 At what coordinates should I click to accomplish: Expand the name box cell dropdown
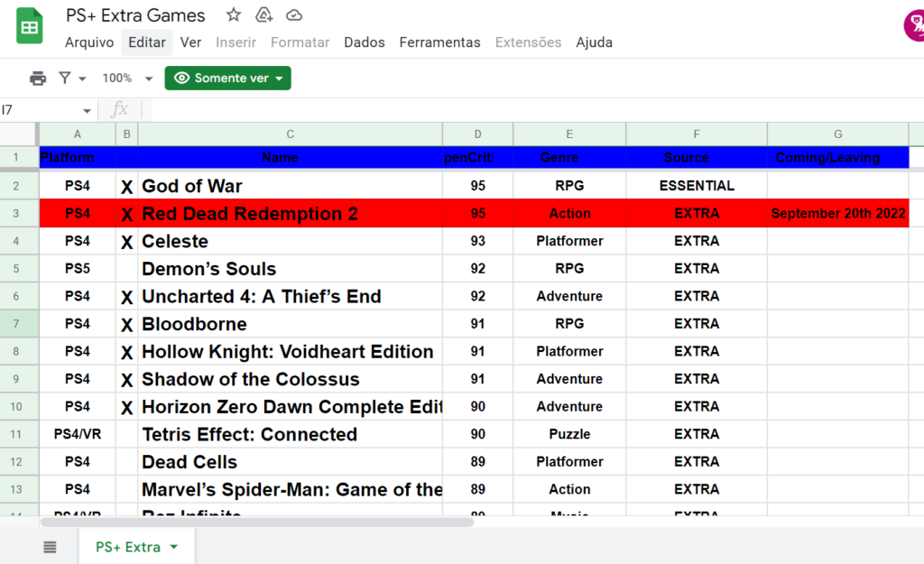click(x=88, y=110)
